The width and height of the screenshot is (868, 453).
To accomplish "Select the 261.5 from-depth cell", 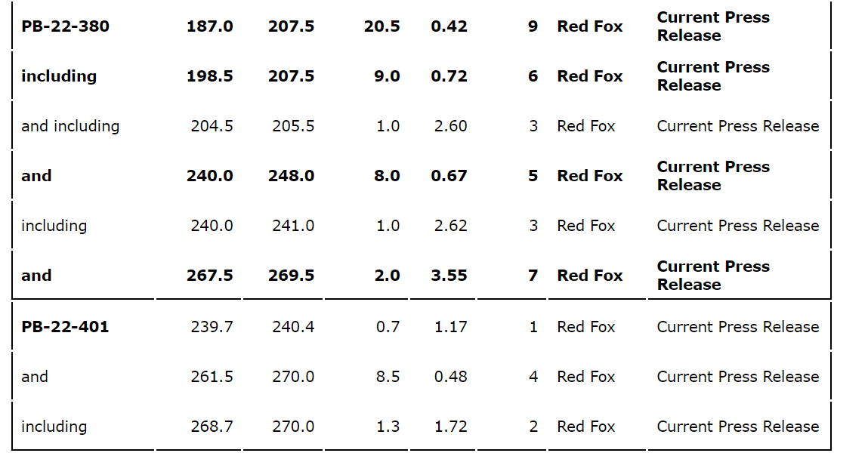I will pos(212,377).
